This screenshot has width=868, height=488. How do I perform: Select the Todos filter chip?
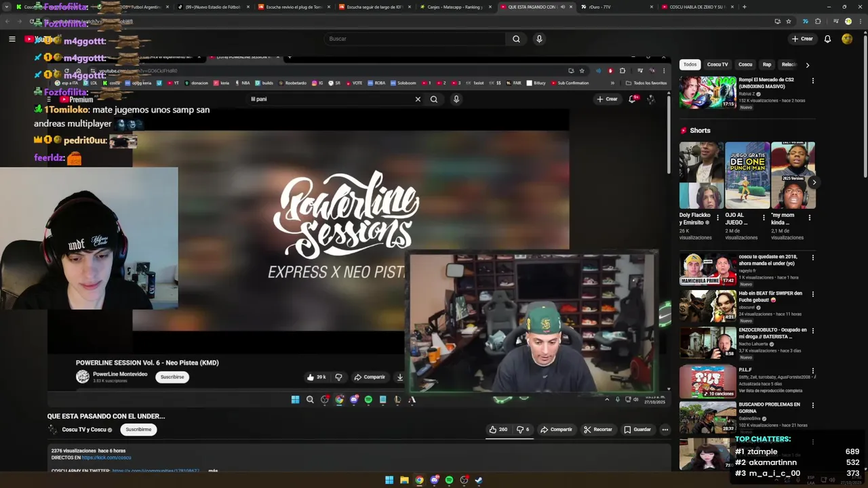point(690,64)
